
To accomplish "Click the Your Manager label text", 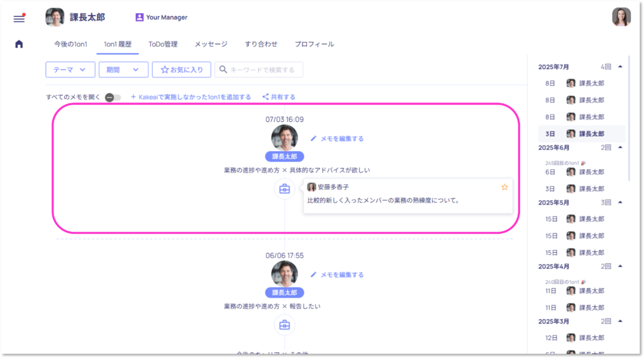I will (x=167, y=17).
